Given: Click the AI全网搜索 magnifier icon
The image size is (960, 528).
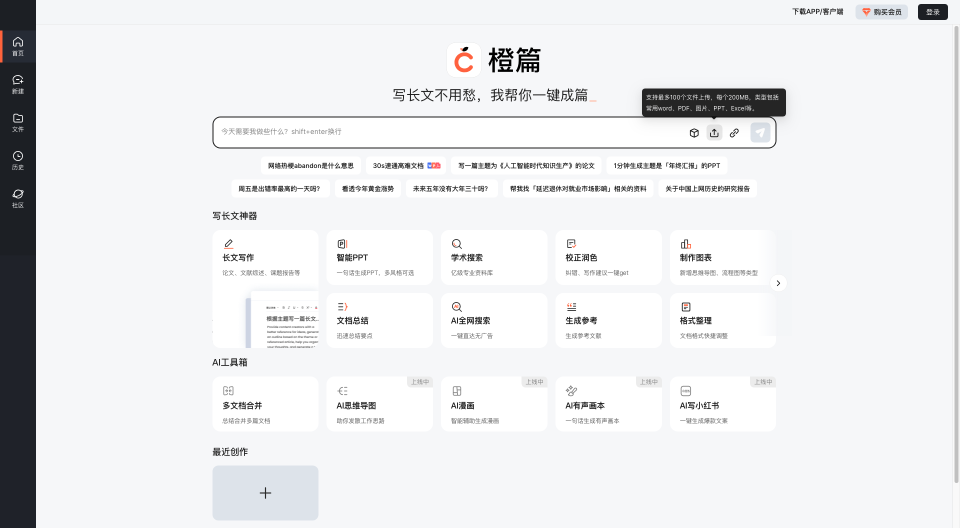Looking at the screenshot, I should point(457,306).
